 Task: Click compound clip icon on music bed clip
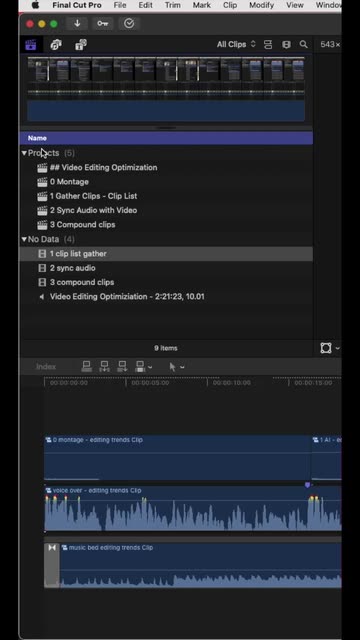[64, 547]
